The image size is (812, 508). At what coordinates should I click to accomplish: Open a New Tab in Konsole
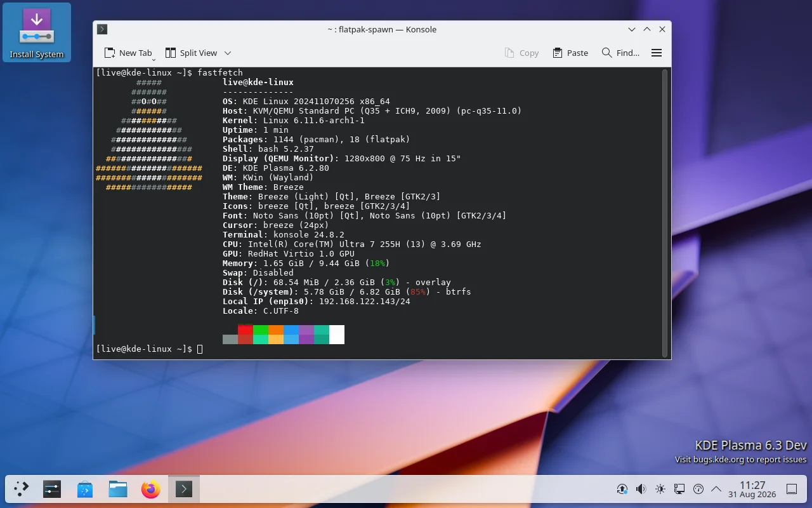point(128,53)
